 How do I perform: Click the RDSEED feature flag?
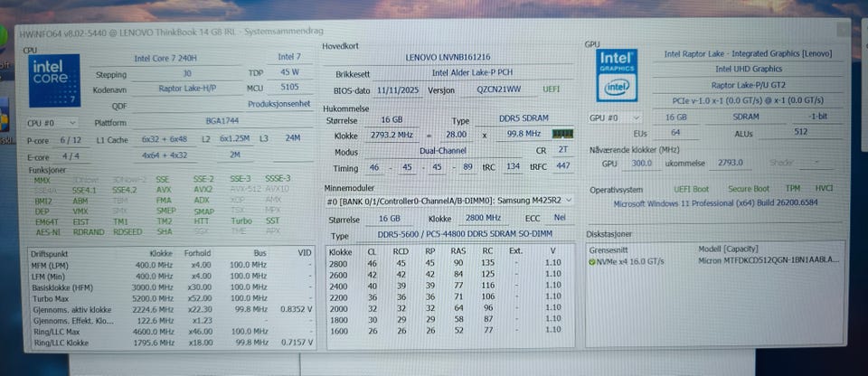(x=127, y=231)
